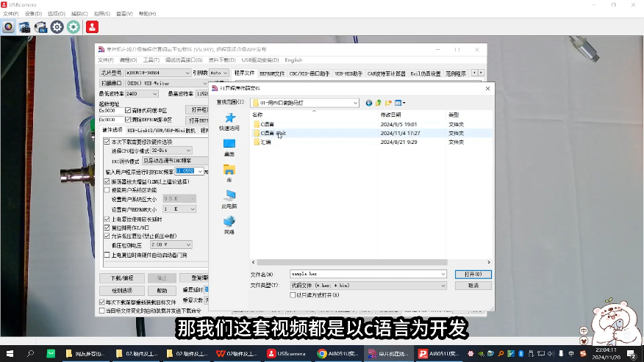The width and height of the screenshot is (644, 362).
Task: Select Libraries (库) in dialog sidebar
Action: click(x=229, y=173)
